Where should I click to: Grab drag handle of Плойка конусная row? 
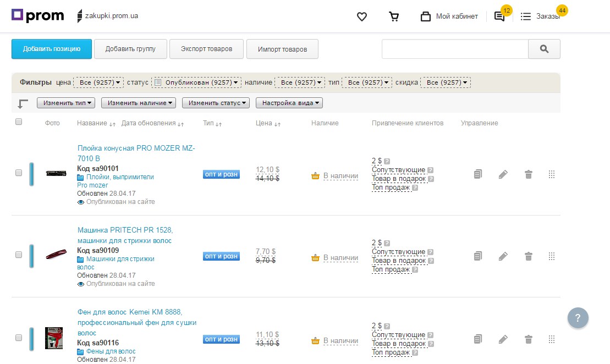coord(552,174)
